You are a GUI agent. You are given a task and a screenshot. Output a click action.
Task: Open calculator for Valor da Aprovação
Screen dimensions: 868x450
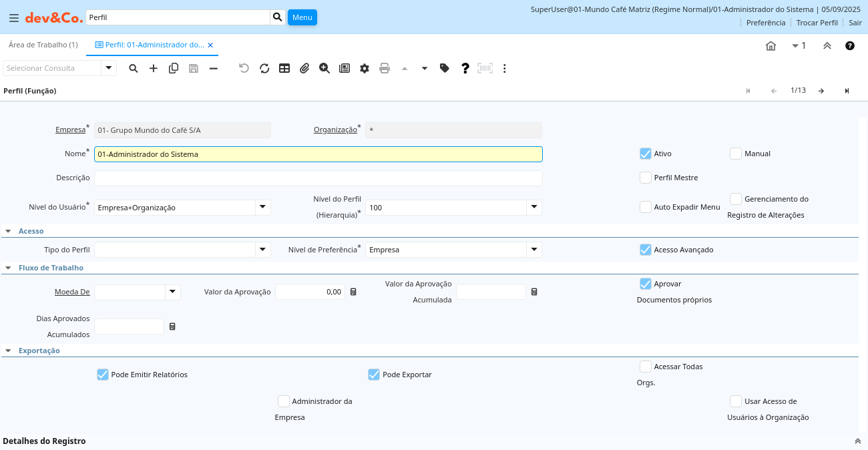[354, 292]
